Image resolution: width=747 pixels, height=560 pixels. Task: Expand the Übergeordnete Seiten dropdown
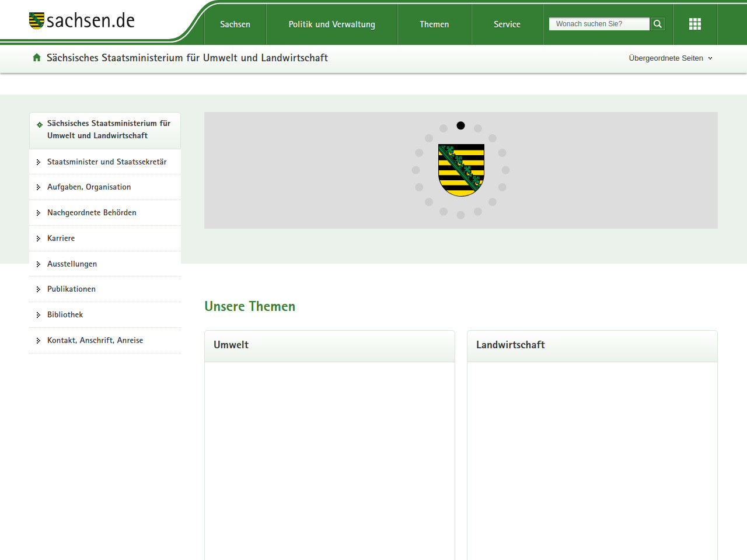coord(670,58)
